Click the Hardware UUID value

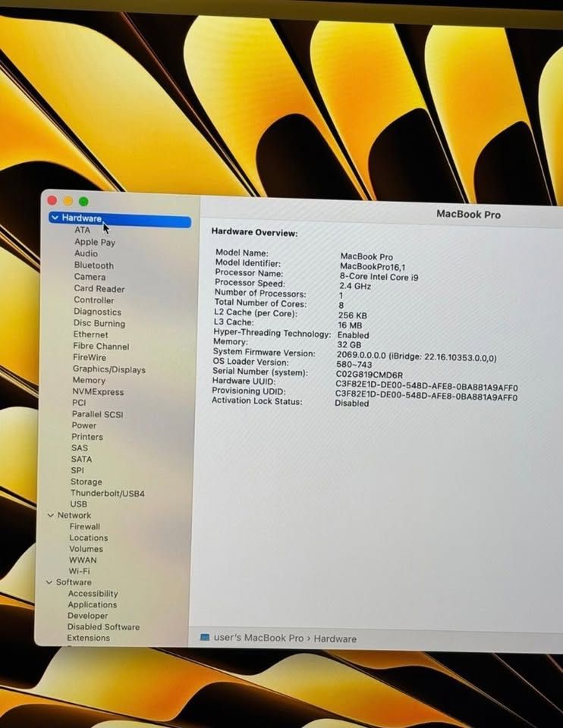click(426, 386)
